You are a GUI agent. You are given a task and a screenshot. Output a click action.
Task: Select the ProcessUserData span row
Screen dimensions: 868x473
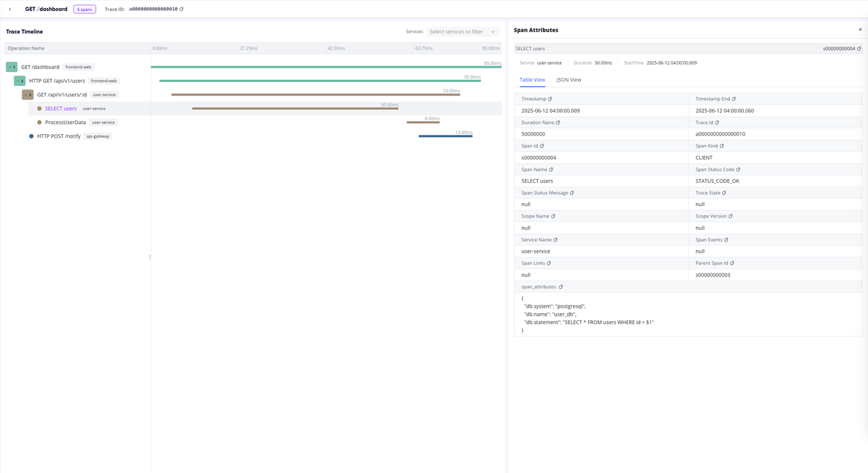pos(65,123)
